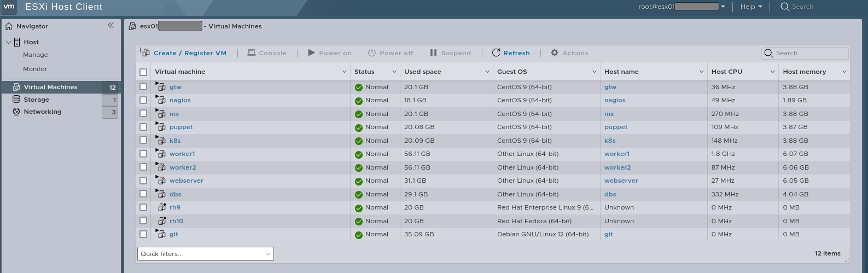Select Manage under Host

(36, 55)
